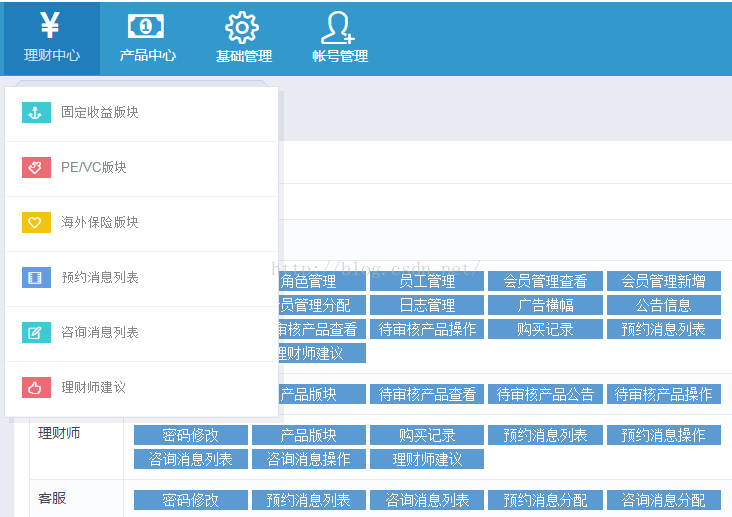This screenshot has height=517, width=732.
Task: Open the 帐号管理 top menu label
Action: pos(340,56)
